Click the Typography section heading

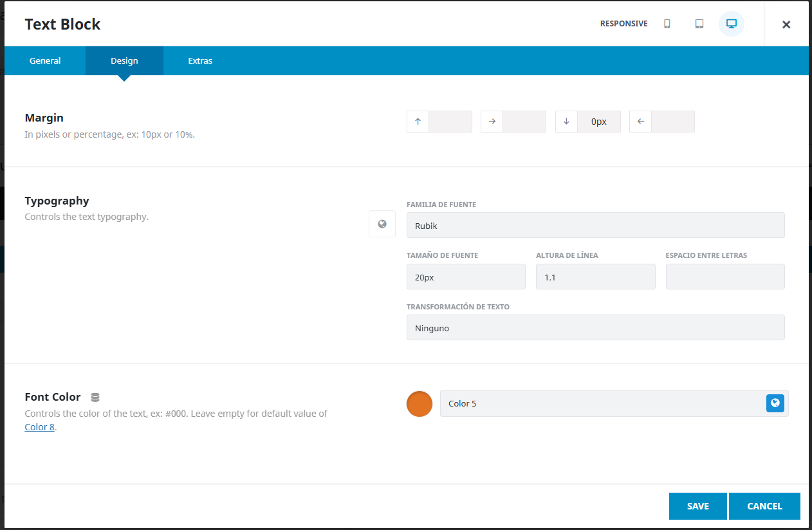tap(57, 201)
